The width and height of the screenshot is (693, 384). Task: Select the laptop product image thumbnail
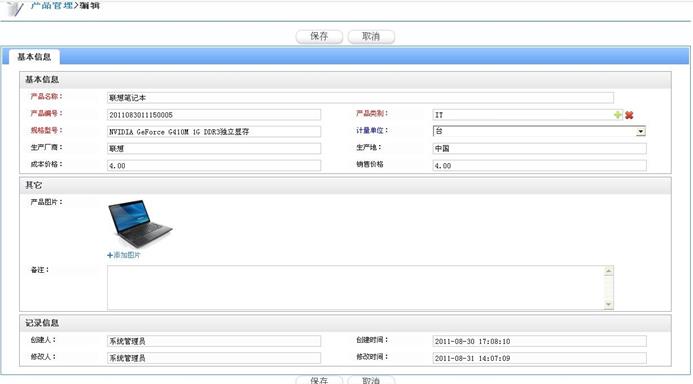(x=140, y=223)
